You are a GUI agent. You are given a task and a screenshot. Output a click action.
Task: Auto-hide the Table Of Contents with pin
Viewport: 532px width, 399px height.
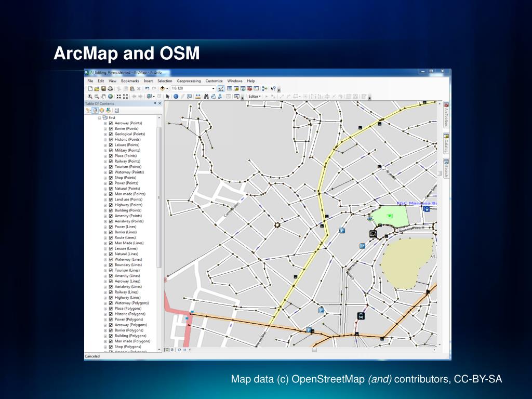coord(155,103)
